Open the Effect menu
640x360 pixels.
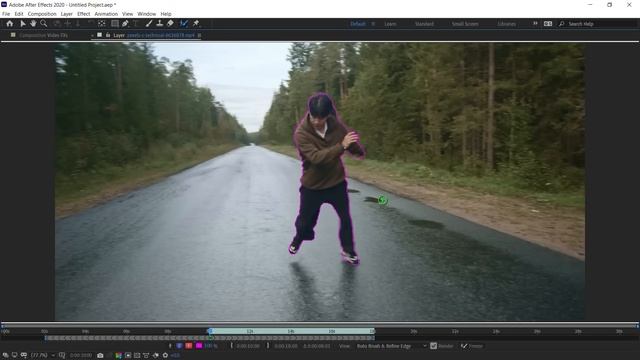83,14
